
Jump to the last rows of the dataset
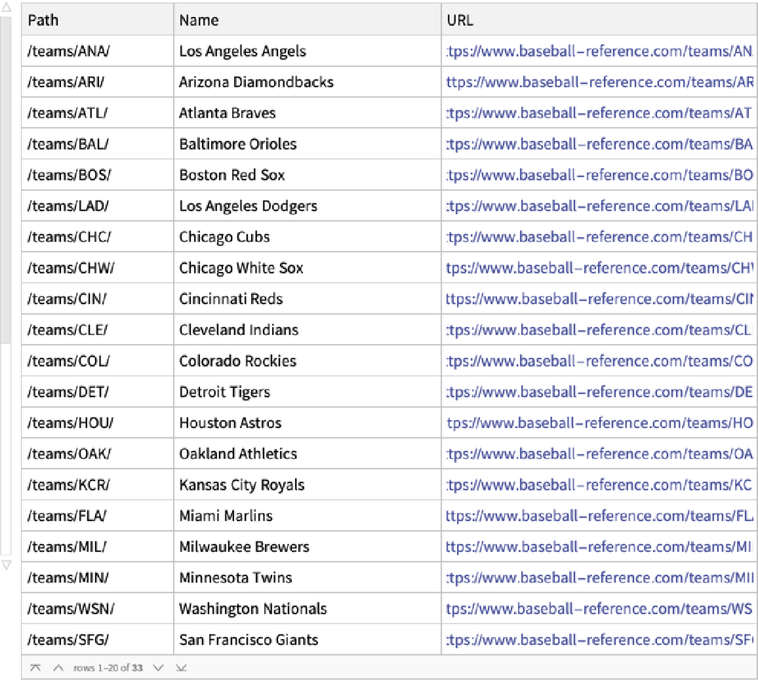pos(182,668)
